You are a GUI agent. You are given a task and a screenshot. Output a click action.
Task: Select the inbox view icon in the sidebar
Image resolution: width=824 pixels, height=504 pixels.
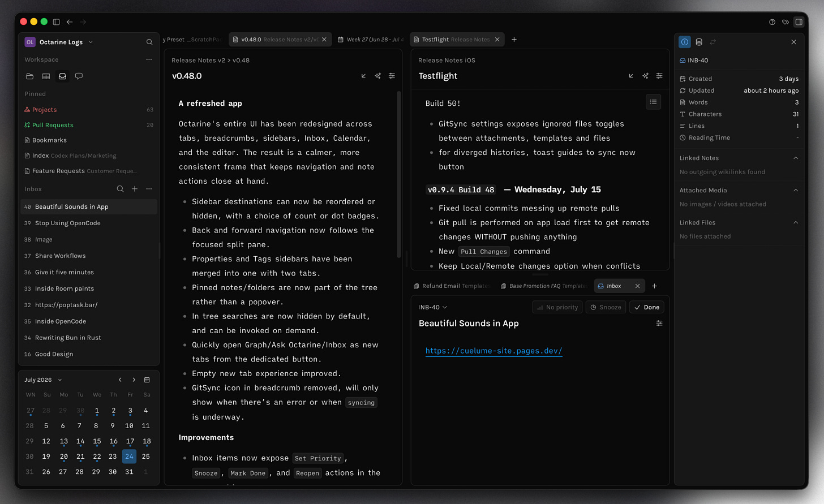click(62, 76)
